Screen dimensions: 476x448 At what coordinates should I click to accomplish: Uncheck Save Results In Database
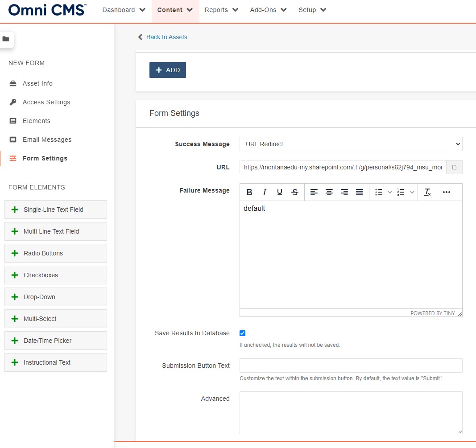pos(243,333)
